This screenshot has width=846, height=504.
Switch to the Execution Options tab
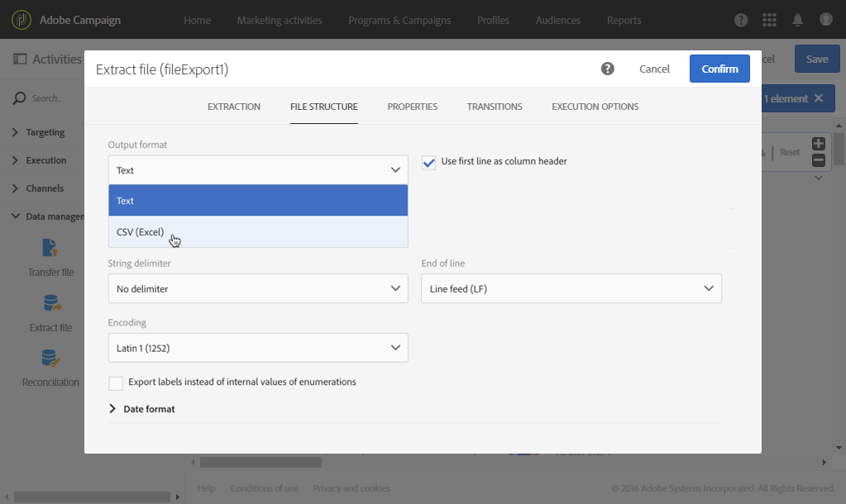[595, 107]
